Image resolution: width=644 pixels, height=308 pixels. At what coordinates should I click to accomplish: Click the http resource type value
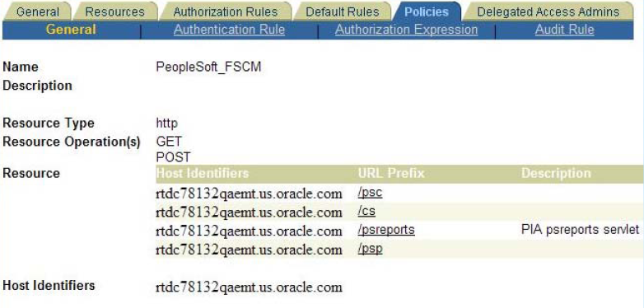point(167,124)
